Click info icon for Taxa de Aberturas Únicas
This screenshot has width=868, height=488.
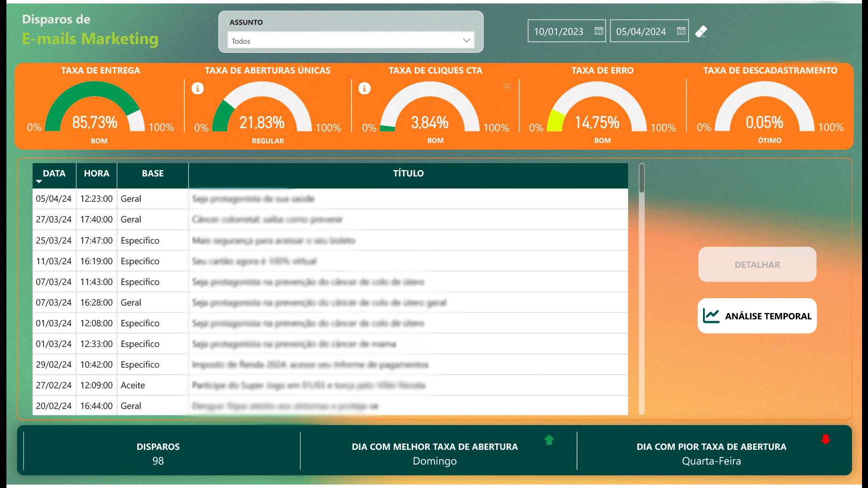(x=198, y=88)
